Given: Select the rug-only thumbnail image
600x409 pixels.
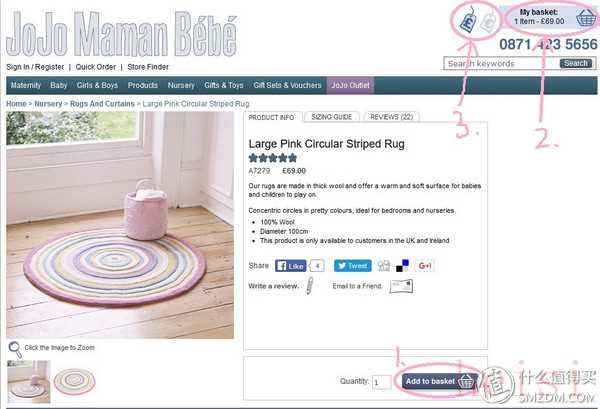Looking at the screenshot, I should 74,381.
